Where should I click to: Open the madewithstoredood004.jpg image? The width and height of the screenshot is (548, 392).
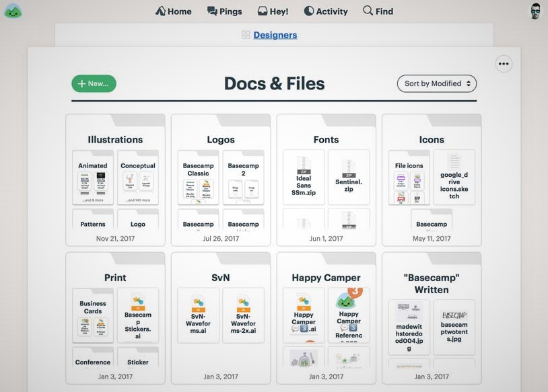[409, 327]
